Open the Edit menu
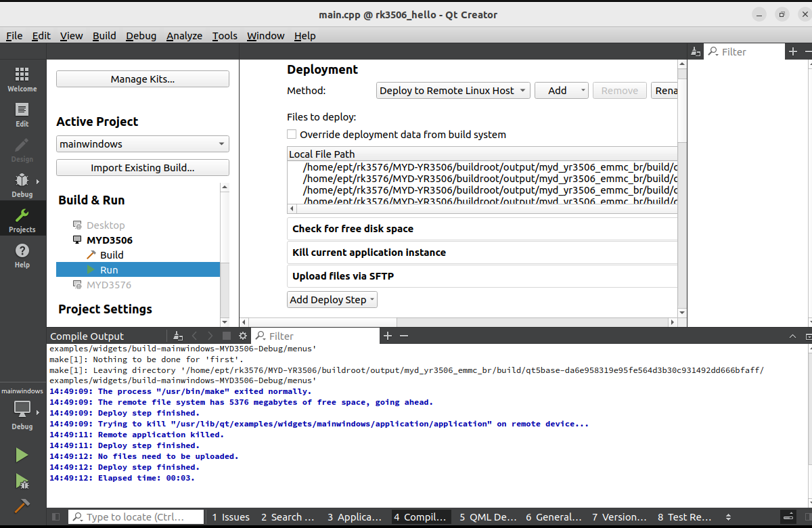Image resolution: width=812 pixels, height=528 pixels. (41, 36)
